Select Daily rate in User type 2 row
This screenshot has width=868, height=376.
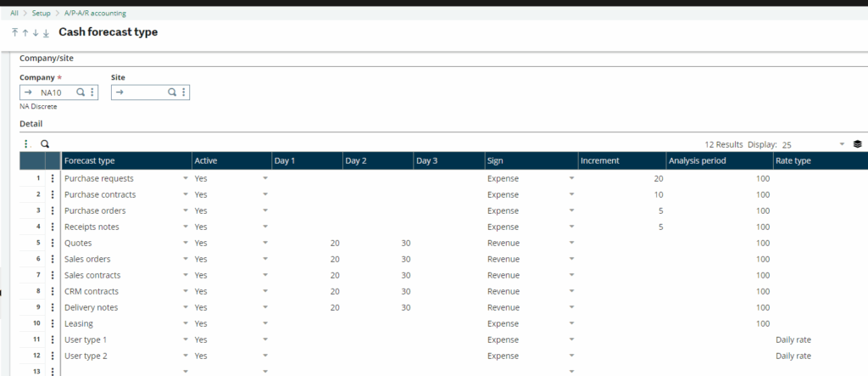pos(793,356)
